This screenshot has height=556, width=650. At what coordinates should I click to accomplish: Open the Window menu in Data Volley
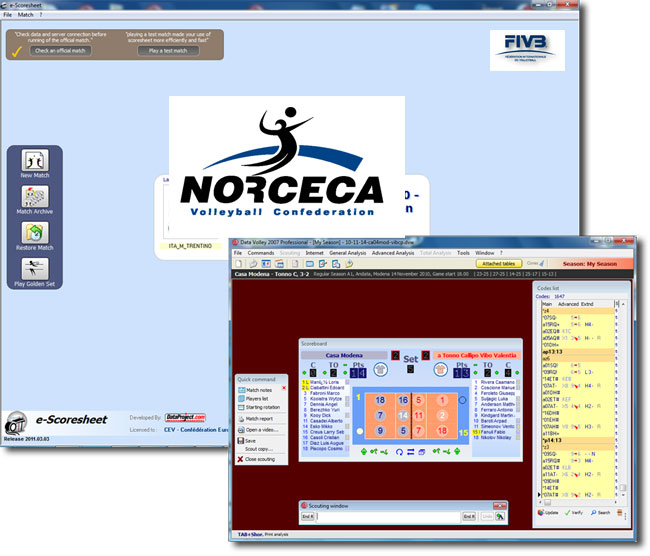click(x=485, y=253)
